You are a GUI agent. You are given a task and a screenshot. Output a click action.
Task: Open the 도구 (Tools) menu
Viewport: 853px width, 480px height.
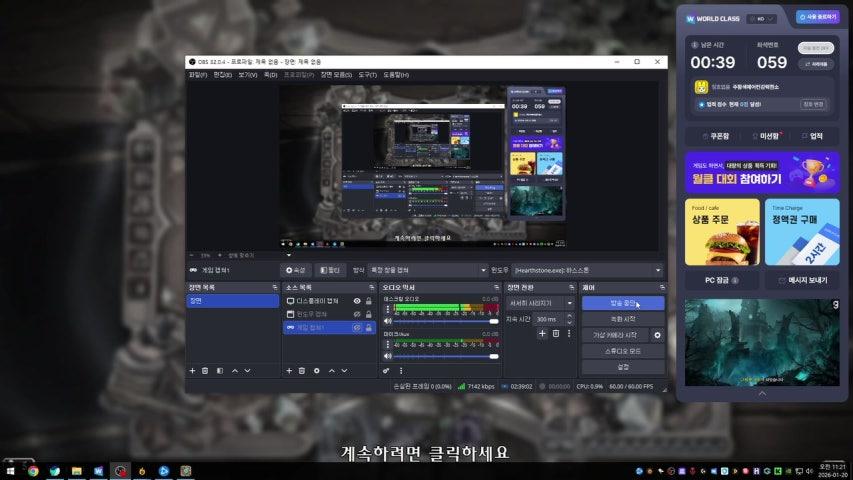367,75
